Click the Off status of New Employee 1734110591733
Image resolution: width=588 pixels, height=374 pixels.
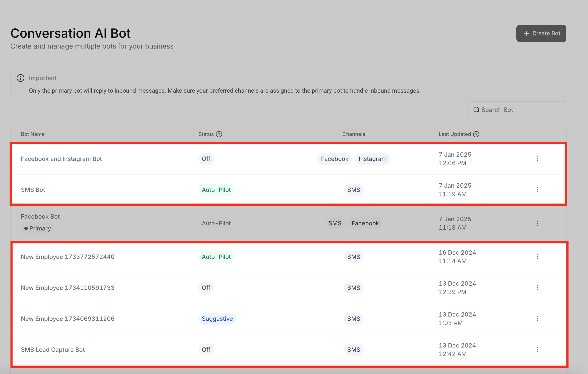click(x=206, y=288)
